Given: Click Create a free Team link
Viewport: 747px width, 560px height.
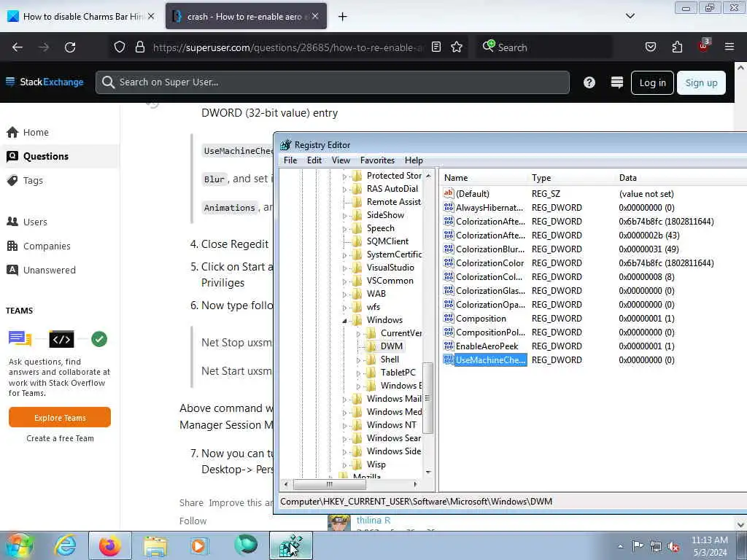Looking at the screenshot, I should (60, 438).
